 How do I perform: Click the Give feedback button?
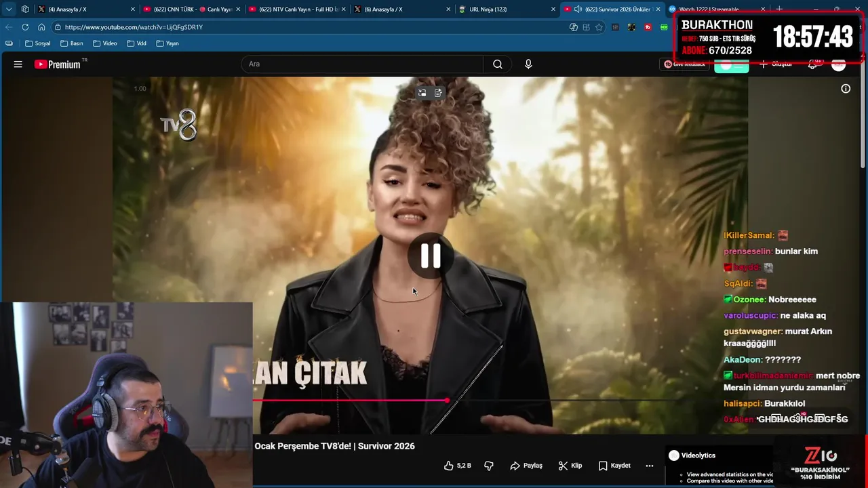(x=684, y=64)
